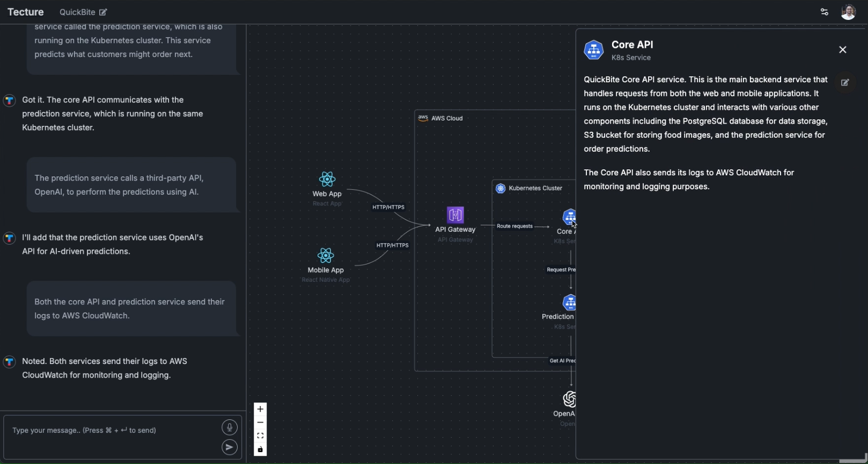This screenshot has width=868, height=464.
Task: Zoom in on the diagram canvas
Action: point(260,409)
